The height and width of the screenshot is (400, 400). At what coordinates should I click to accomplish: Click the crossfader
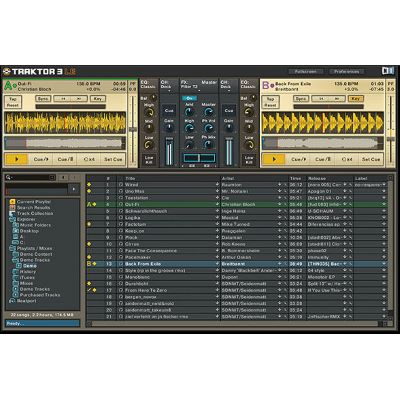coord(199,158)
